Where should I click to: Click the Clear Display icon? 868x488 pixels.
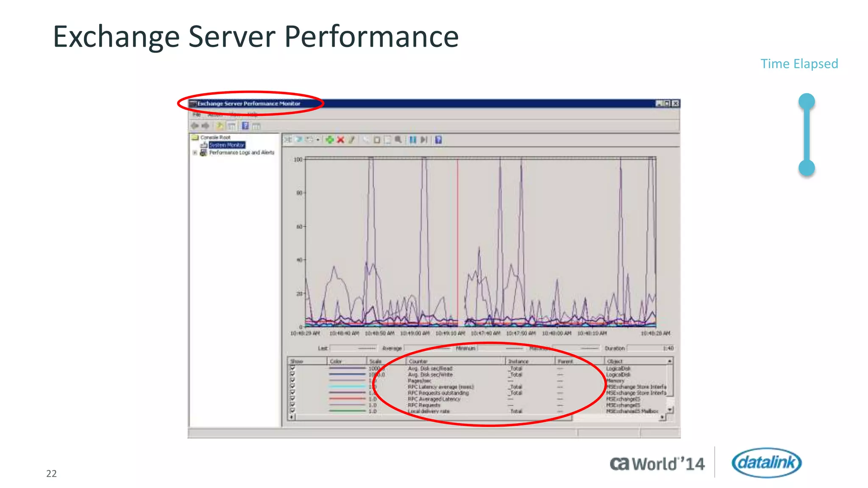(x=299, y=139)
